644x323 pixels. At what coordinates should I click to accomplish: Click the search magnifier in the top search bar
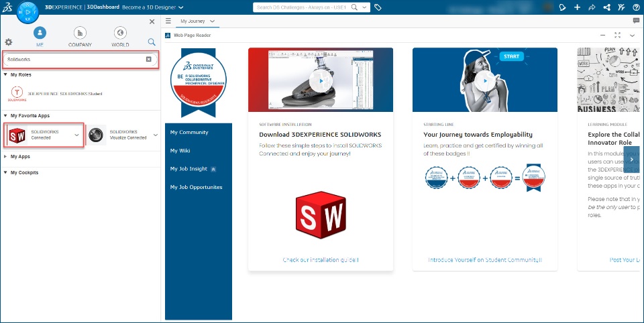354,7
